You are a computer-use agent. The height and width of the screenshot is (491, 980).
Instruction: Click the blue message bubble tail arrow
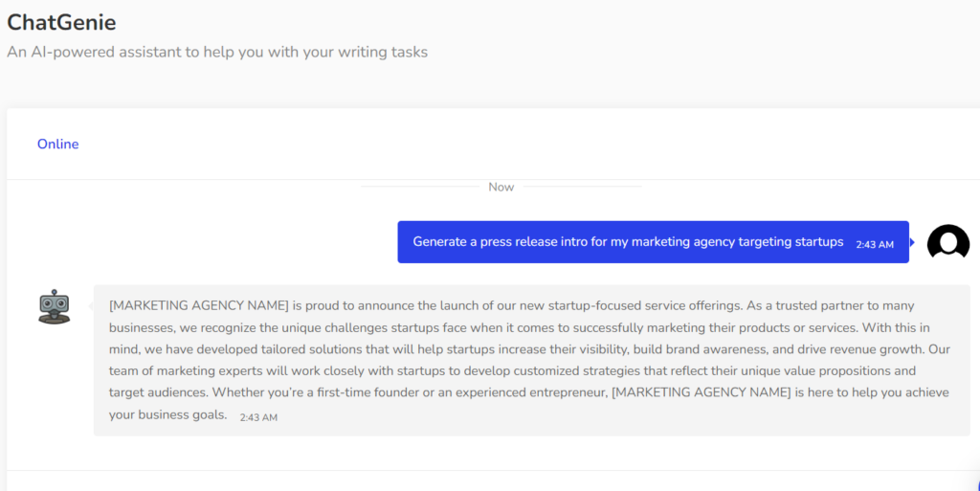click(912, 242)
